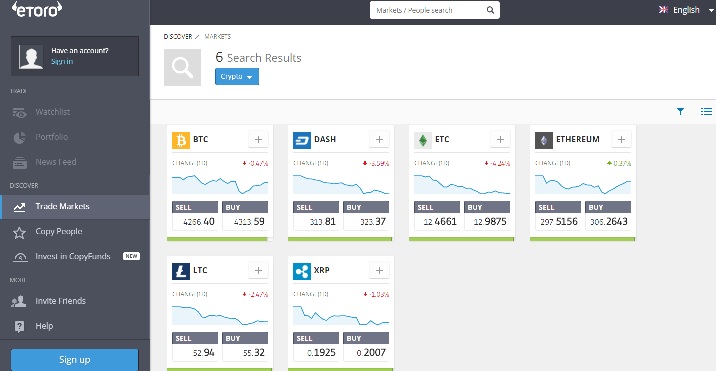Click ETHEREUM BUY at 305.2643
The height and width of the screenshot is (371, 716).
(x=608, y=215)
